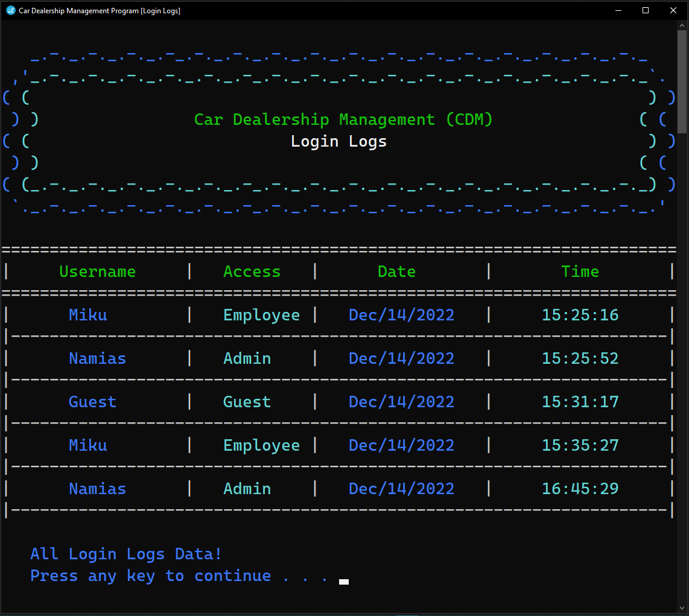Select username 'Miku' in the 15:35:27 row
Viewport: 689px width, 616px height.
coord(88,445)
